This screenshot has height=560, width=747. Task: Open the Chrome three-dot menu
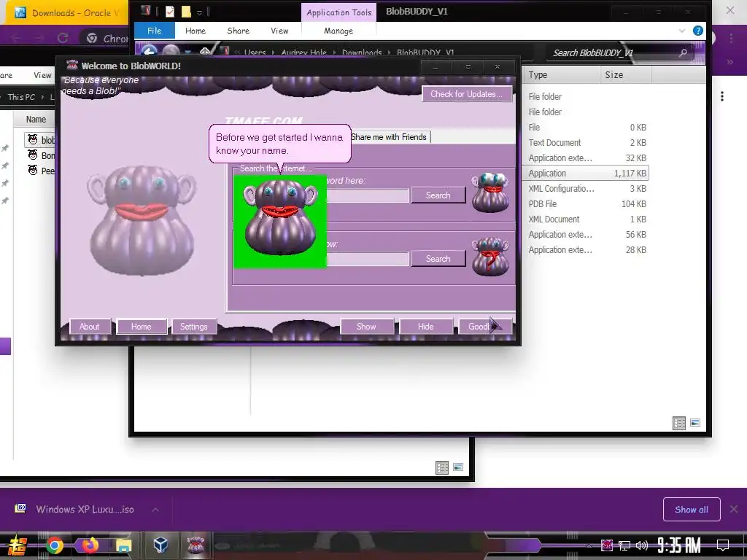coord(731,37)
